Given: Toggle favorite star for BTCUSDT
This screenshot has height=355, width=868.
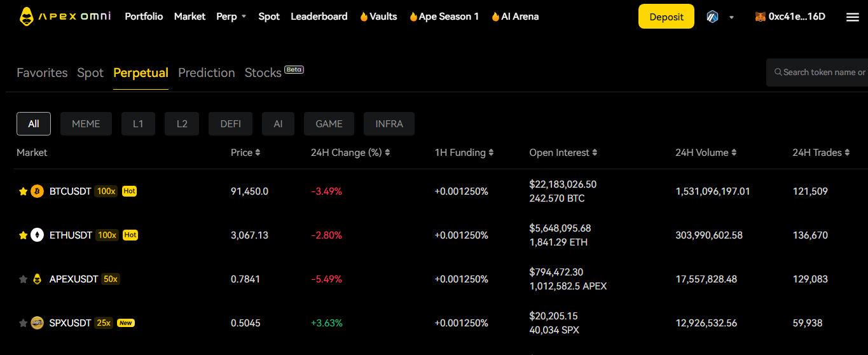Looking at the screenshot, I should pyautogui.click(x=24, y=191).
